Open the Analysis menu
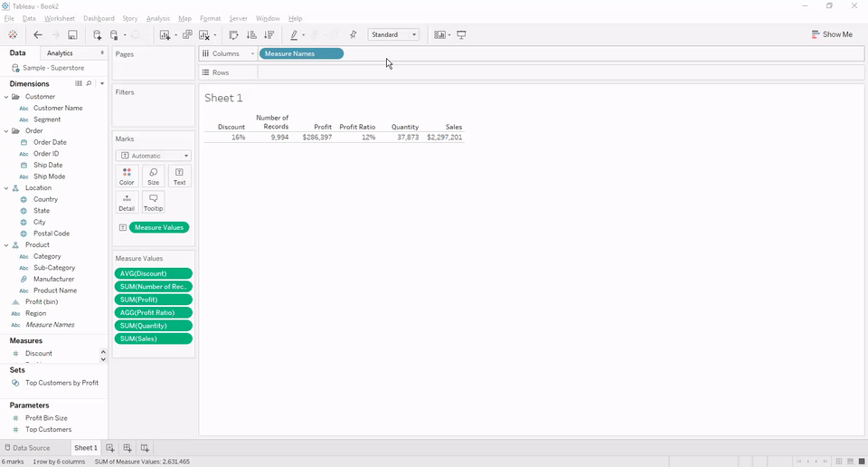This screenshot has width=868, height=467. (157, 18)
